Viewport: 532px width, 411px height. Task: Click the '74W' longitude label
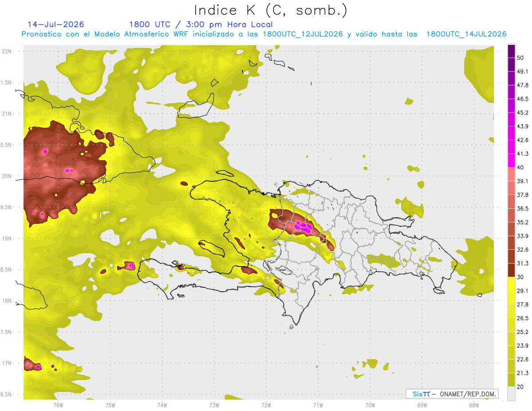tap(162, 405)
